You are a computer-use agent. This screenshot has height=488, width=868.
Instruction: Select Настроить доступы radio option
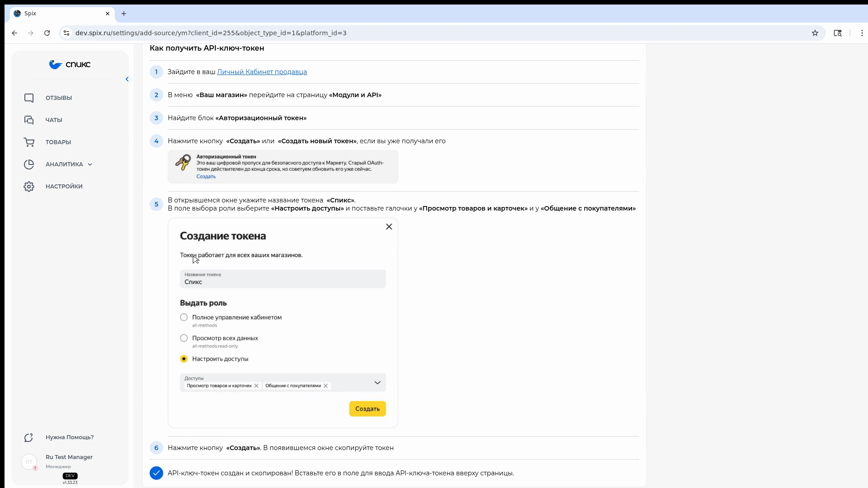pos(184,359)
